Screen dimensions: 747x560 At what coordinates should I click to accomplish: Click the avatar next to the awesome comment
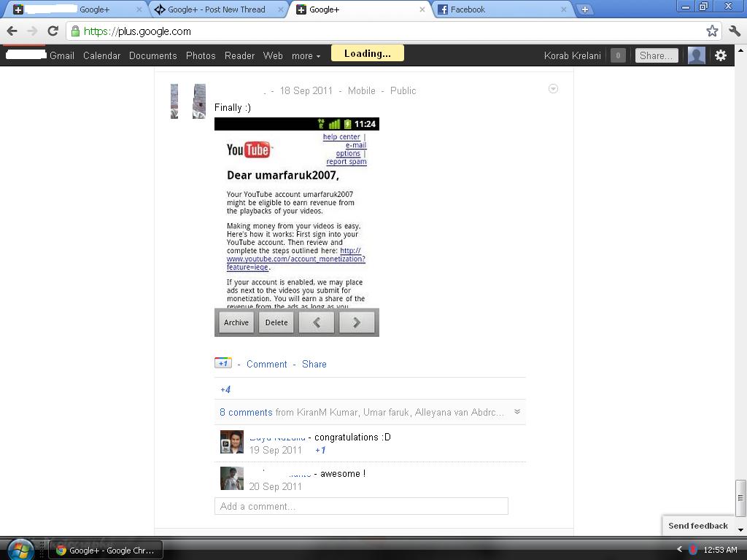point(232,478)
